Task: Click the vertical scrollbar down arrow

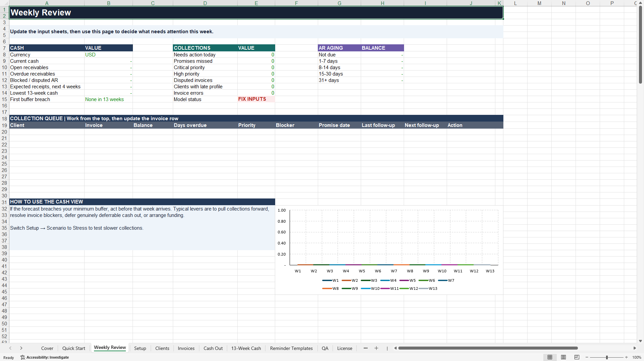Action: pyautogui.click(x=640, y=341)
